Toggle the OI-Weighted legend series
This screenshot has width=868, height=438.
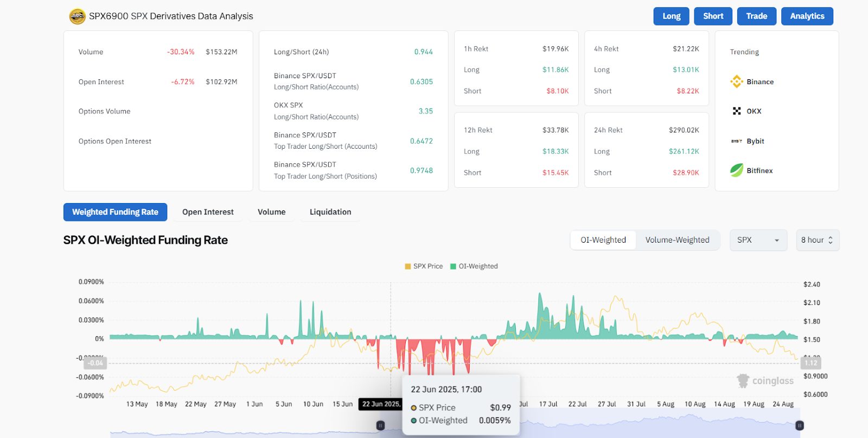coord(474,266)
